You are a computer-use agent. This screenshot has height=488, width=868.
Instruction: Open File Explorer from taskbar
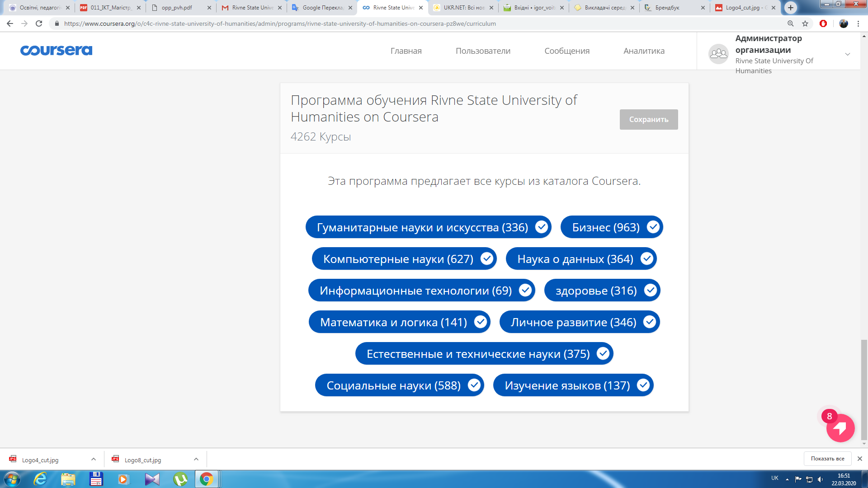pyautogui.click(x=68, y=479)
